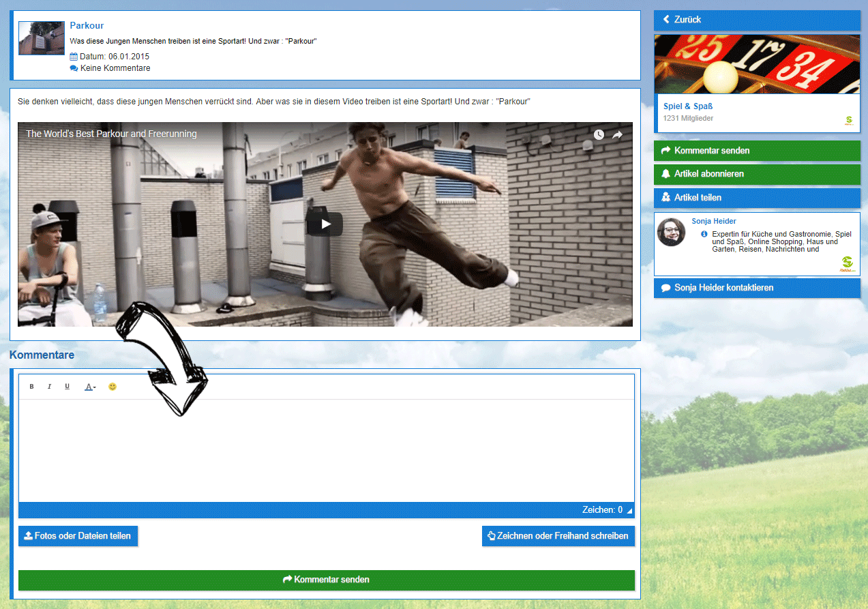Image resolution: width=868 pixels, height=609 pixels.
Task: Open the roulette group image
Action: pos(757,64)
